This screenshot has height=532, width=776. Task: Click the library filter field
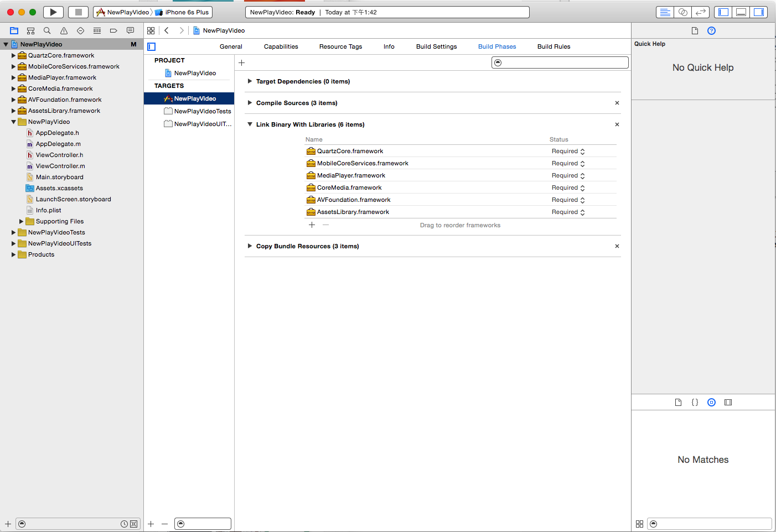click(x=710, y=524)
